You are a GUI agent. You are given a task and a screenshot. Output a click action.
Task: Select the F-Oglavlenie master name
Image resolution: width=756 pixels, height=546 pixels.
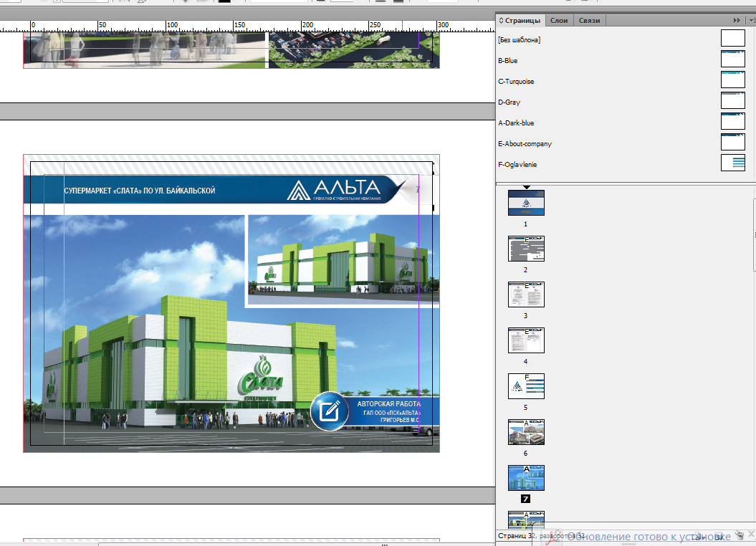pyautogui.click(x=517, y=164)
